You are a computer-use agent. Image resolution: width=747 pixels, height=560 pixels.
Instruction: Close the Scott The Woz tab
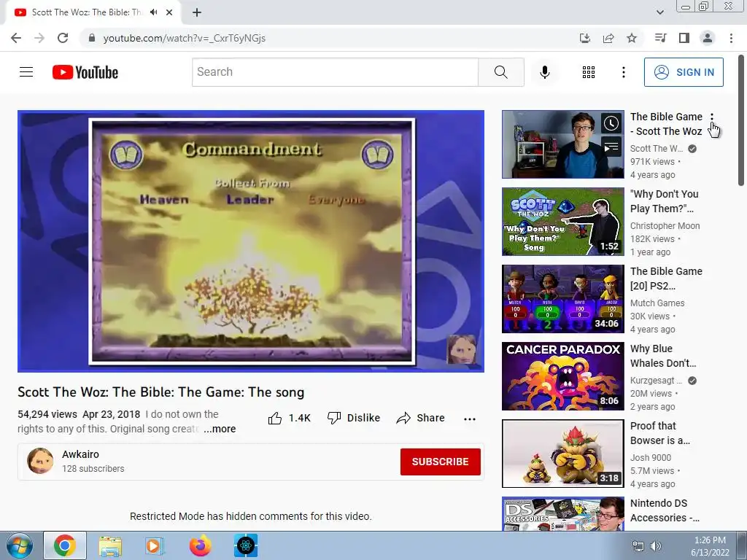pyautogui.click(x=169, y=12)
